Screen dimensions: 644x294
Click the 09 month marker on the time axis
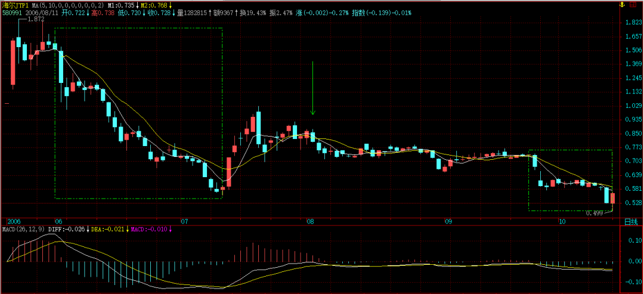coord(448,222)
